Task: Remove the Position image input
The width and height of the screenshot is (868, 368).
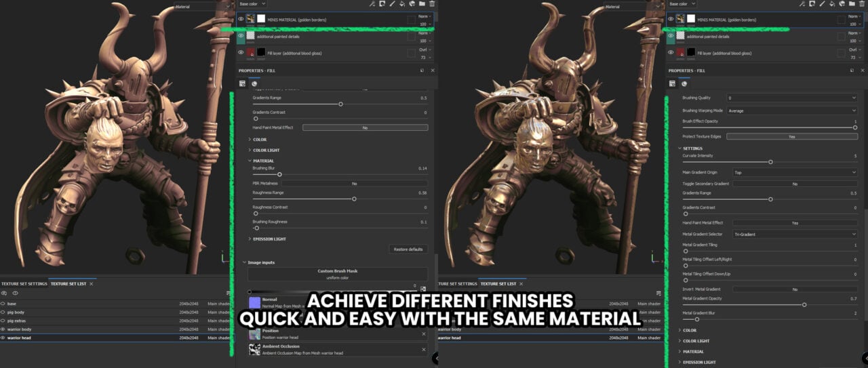Action: coord(424,334)
